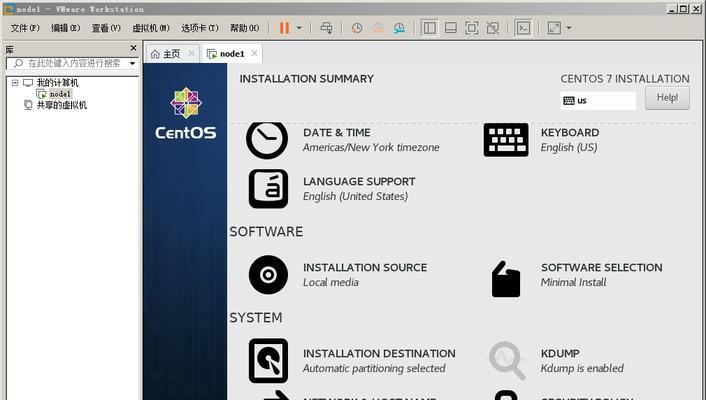The height and width of the screenshot is (400, 706).
Task: Open the 帮助(H) menu
Action: pyautogui.click(x=244, y=28)
